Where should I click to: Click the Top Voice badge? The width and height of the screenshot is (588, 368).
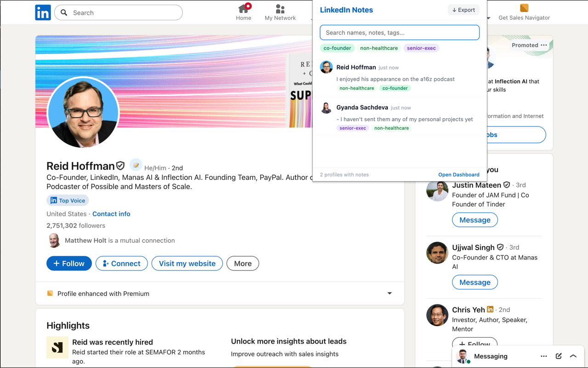(68, 201)
